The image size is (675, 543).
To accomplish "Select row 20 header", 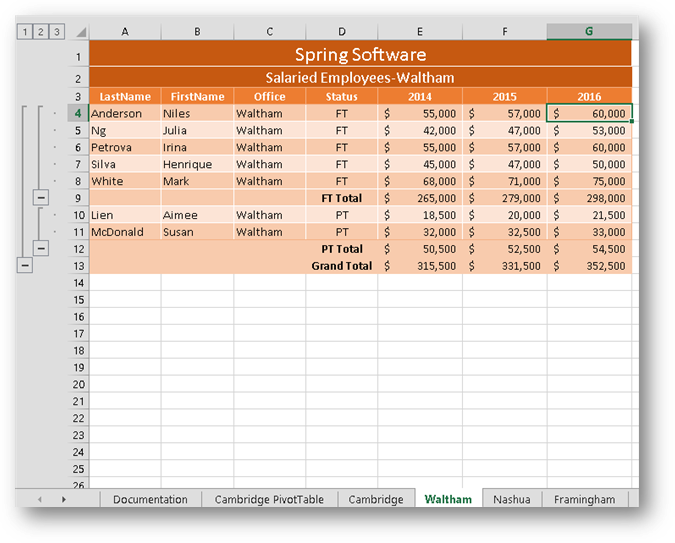I will 78,384.
